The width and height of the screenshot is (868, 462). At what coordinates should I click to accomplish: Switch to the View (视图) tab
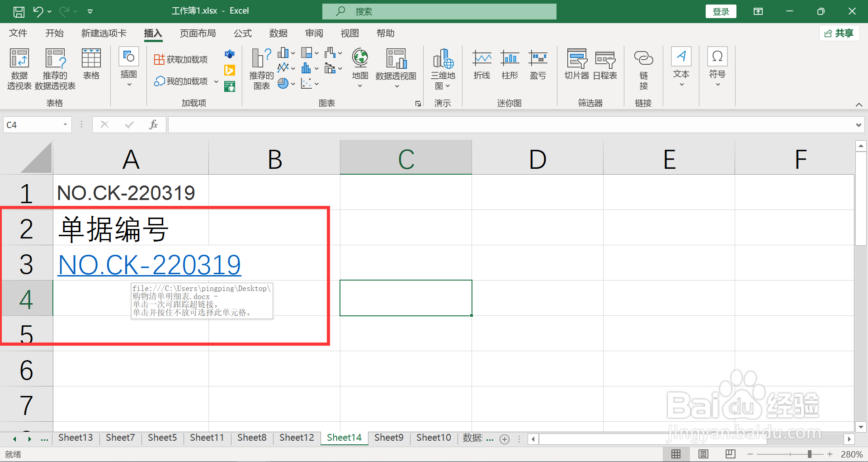[350, 33]
